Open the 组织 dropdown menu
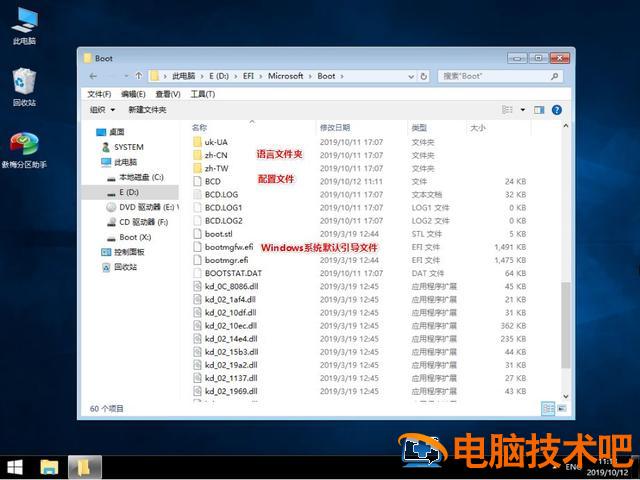The image size is (640, 480). [100, 110]
